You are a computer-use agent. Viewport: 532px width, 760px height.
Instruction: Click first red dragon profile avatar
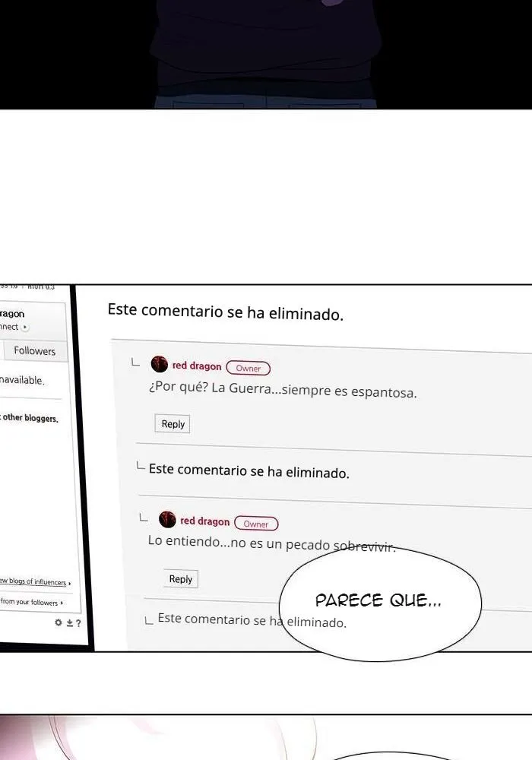pyautogui.click(x=160, y=364)
